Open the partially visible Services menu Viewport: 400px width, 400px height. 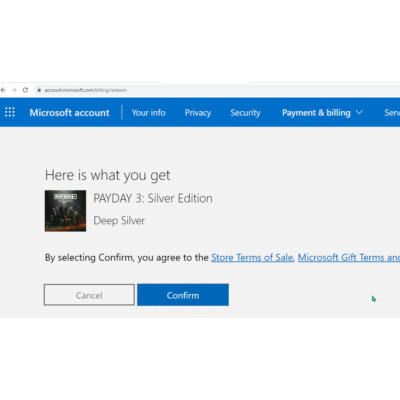point(392,113)
